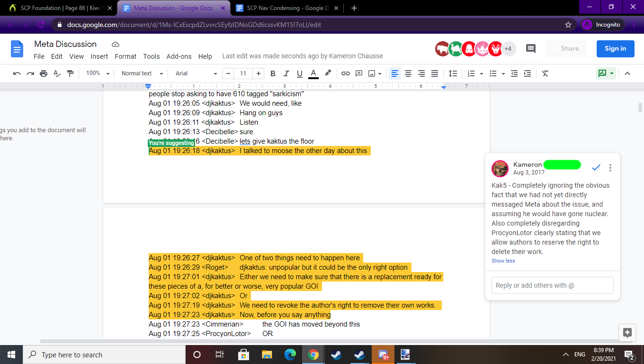
Task: Click the Reply or add others field
Action: coord(552,285)
